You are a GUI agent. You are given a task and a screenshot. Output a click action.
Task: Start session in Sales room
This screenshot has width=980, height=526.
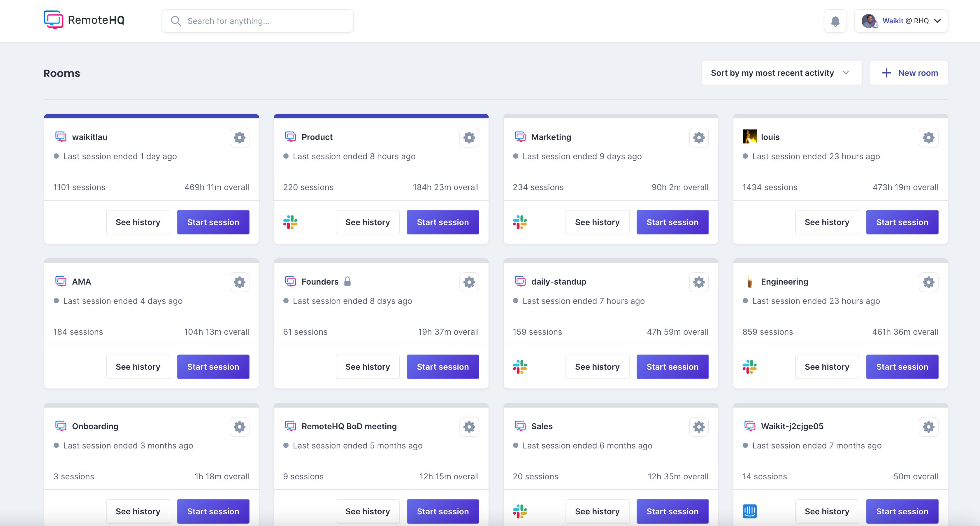coord(672,511)
